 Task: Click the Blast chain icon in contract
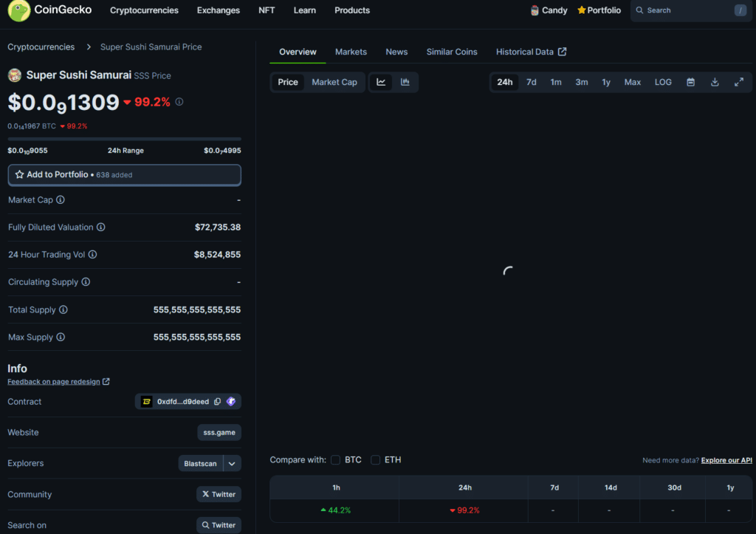tap(147, 401)
